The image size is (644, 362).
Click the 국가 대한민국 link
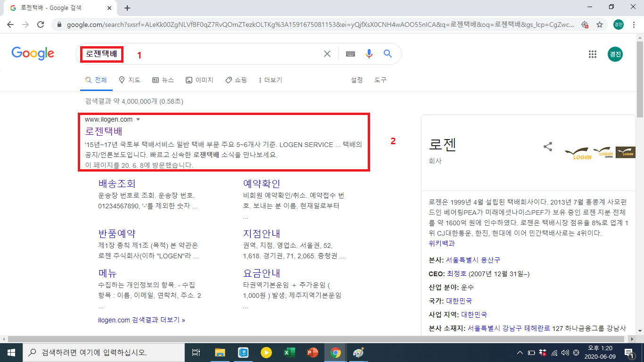pyautogui.click(x=459, y=301)
